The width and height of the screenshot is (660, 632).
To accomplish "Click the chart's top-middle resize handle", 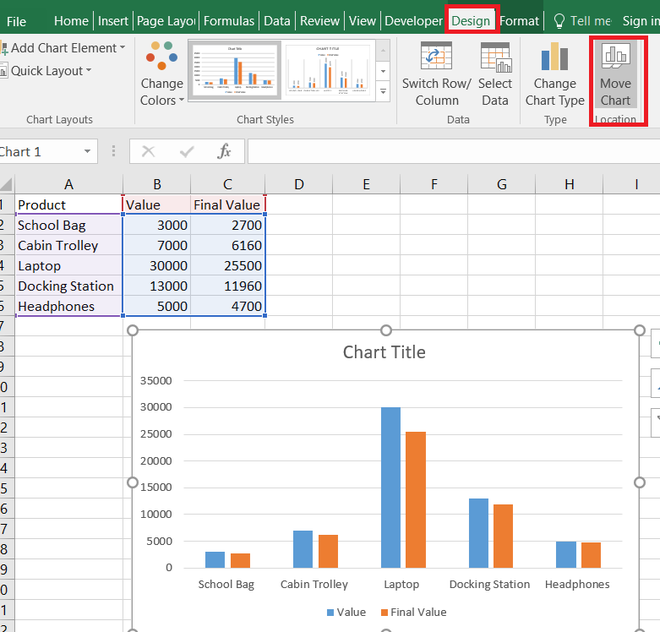I will click(386, 331).
